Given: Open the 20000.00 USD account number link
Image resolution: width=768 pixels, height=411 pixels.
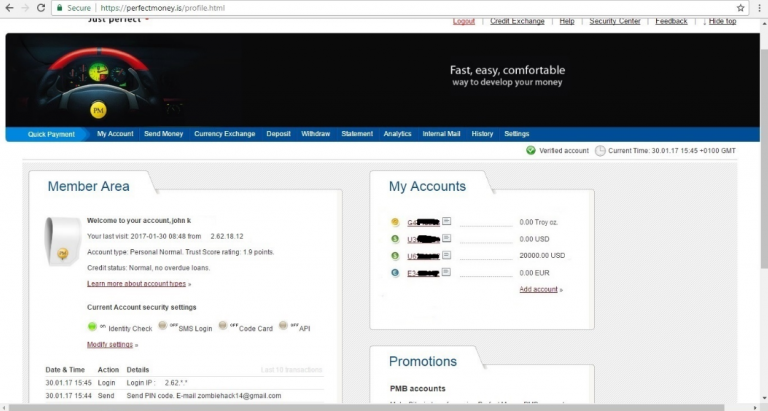Looking at the screenshot, I should coord(423,256).
